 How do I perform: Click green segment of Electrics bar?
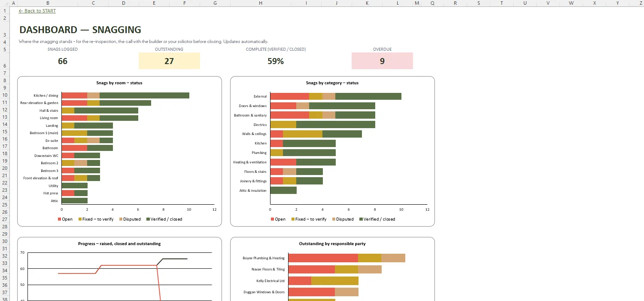336,125
